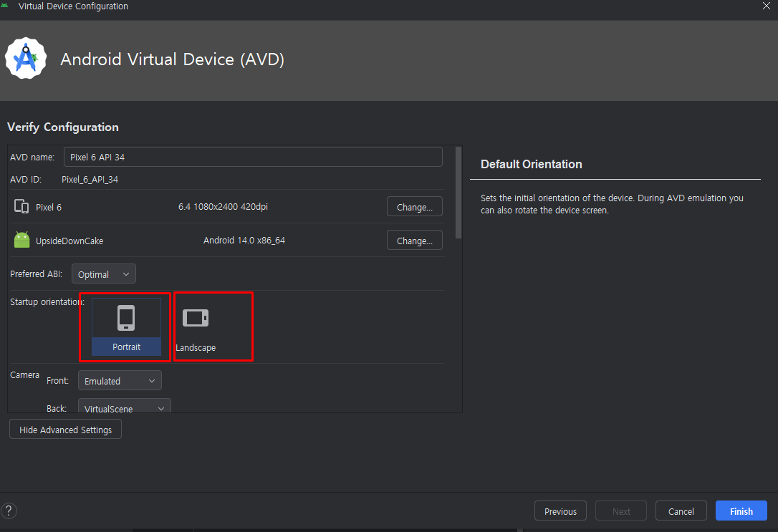Viewport: 778px width, 532px height.
Task: Click the AVD name input field
Action: click(253, 157)
